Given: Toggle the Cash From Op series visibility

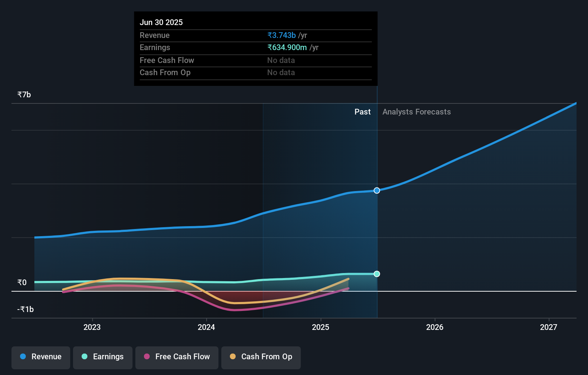Looking at the screenshot, I should click(261, 357).
